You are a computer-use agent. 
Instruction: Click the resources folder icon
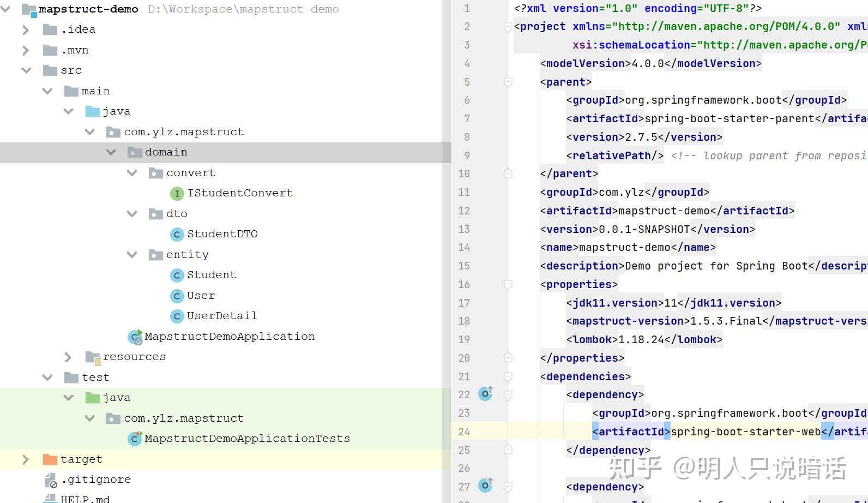(93, 357)
